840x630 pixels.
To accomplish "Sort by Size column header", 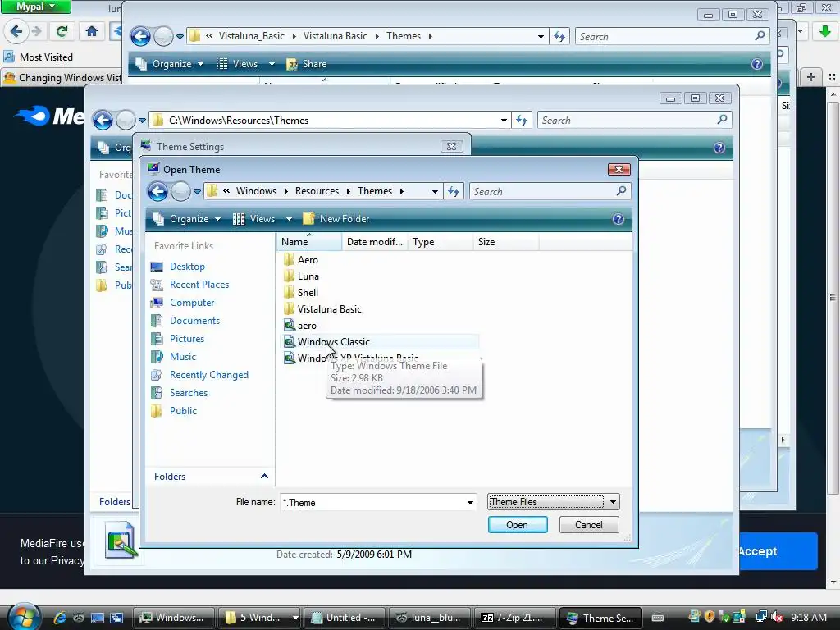I will click(505, 242).
